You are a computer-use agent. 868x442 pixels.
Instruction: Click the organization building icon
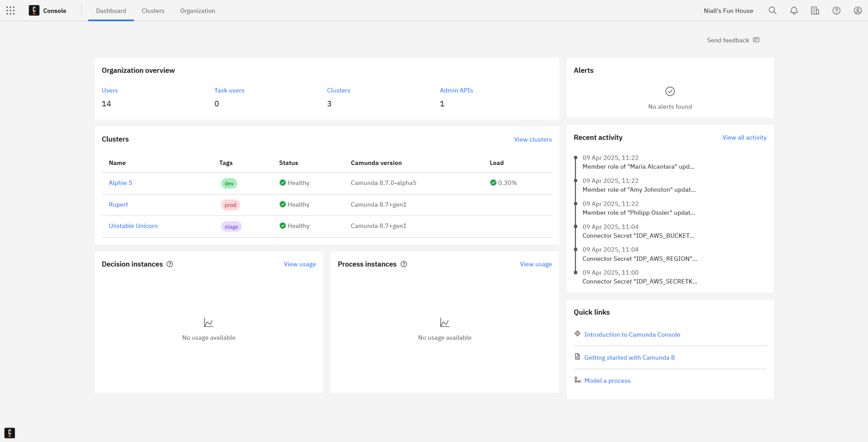[x=815, y=10]
